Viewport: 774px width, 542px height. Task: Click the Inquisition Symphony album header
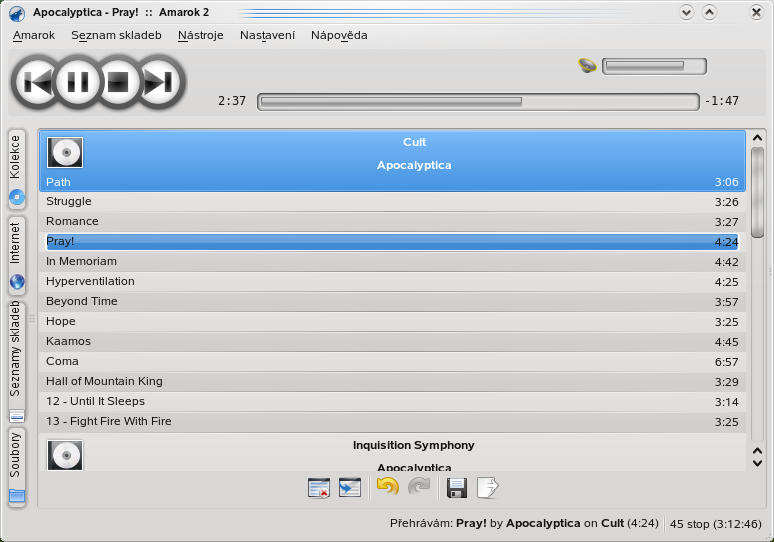(414, 445)
